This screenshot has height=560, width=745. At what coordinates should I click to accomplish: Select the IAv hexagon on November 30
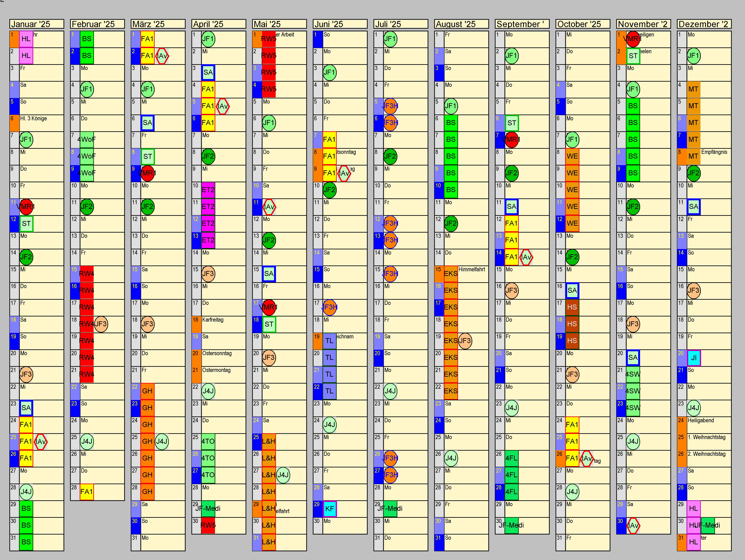(x=633, y=525)
